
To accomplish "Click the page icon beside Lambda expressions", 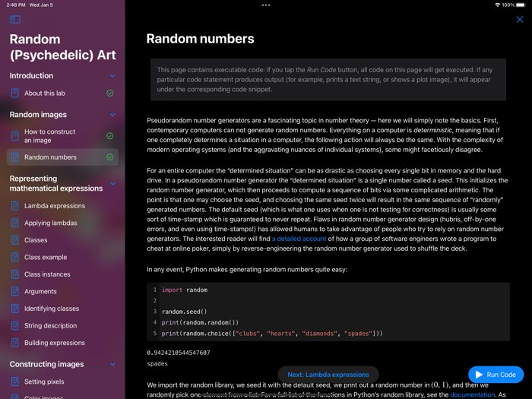I will 15,206.
